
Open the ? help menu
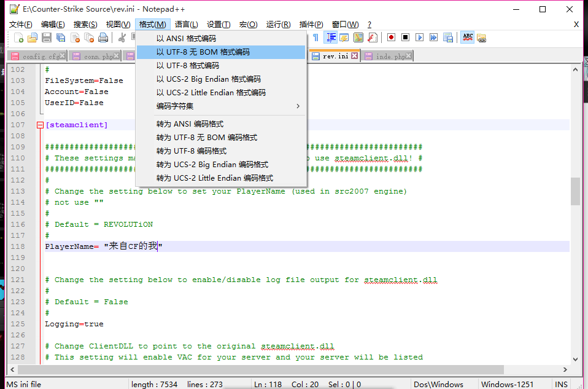(369, 25)
